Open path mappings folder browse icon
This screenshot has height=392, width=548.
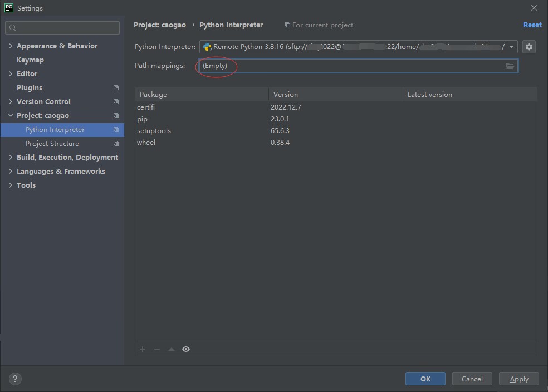510,66
